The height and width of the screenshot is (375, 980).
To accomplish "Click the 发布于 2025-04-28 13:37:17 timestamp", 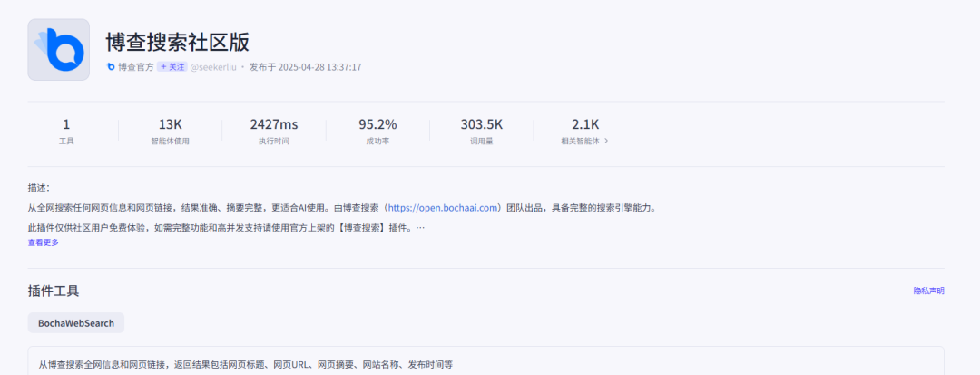I will (x=305, y=67).
